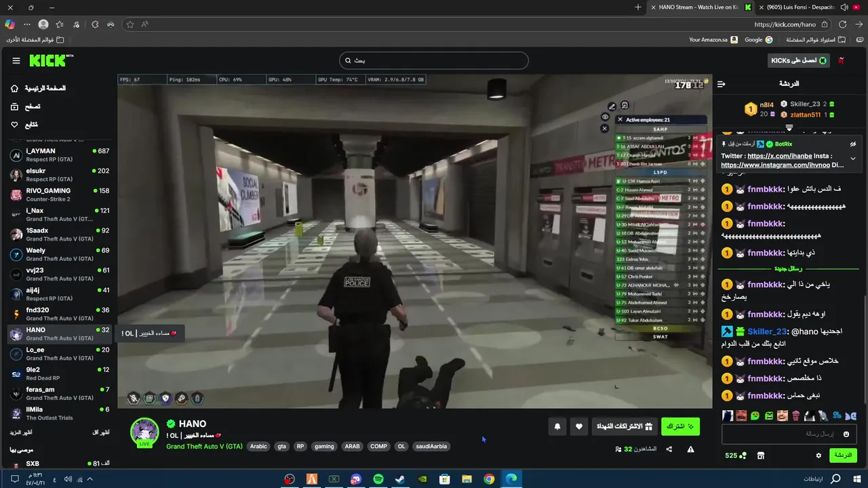The height and width of the screenshot is (488, 868).
Task: Open the Waely channel in sidebar
Action: click(x=58, y=254)
